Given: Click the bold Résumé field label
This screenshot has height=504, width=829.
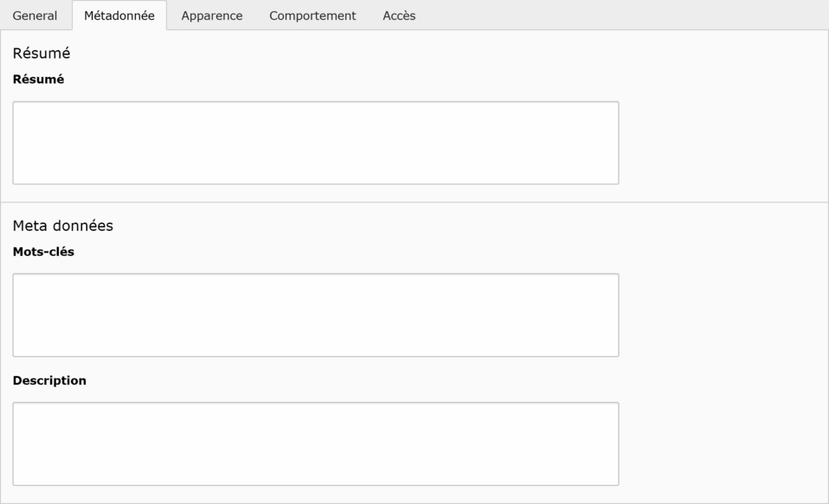Looking at the screenshot, I should pyautogui.click(x=38, y=80).
